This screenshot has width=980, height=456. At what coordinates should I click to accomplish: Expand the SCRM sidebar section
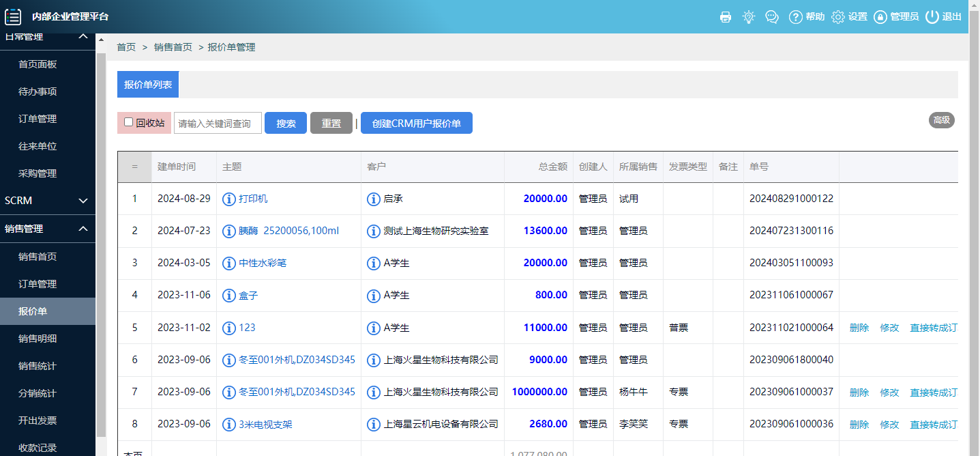click(x=83, y=201)
